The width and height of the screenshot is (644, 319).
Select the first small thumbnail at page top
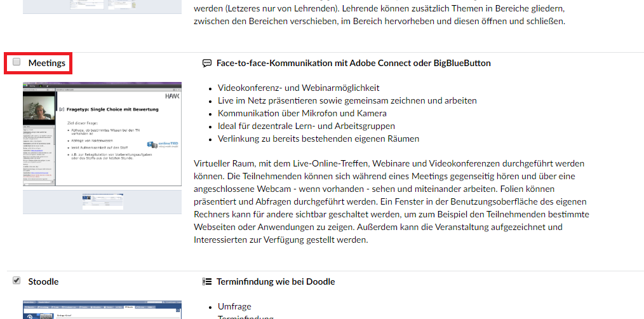pyautogui.click(x=86, y=4)
